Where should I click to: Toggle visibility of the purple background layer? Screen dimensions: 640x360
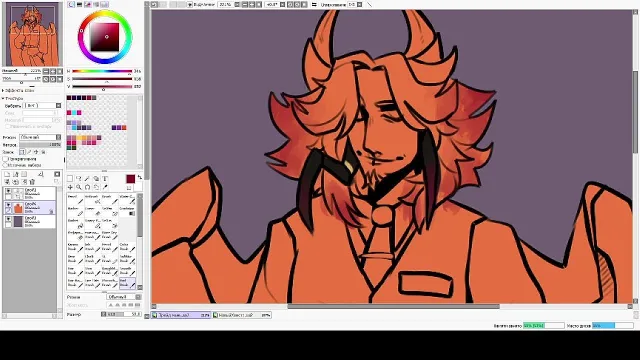point(8,219)
